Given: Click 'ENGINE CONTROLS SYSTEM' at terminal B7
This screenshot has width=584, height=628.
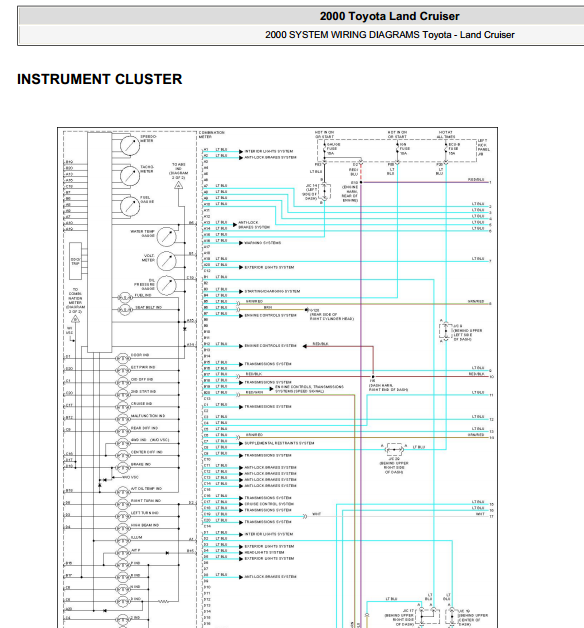Looking at the screenshot, I should (x=270, y=316).
